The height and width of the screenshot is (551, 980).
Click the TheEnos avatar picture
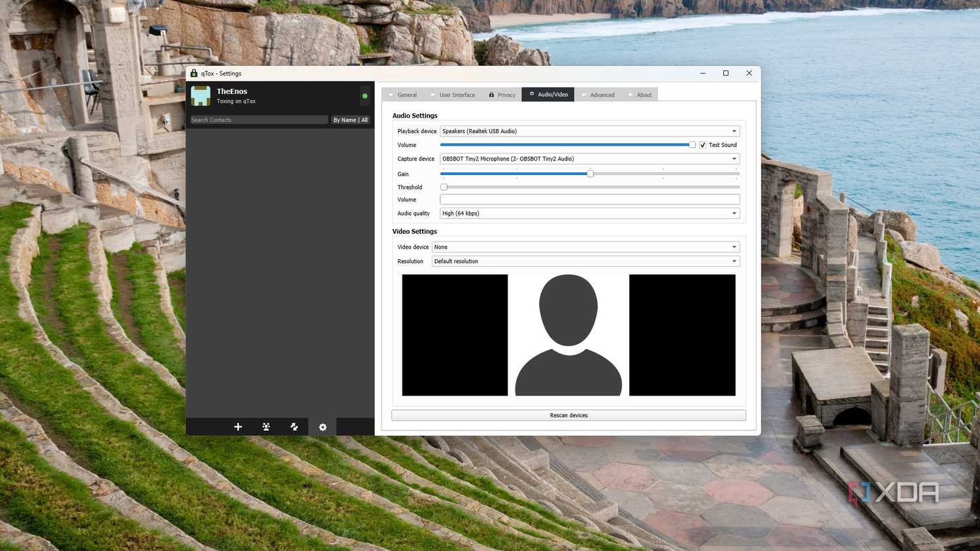pos(201,96)
